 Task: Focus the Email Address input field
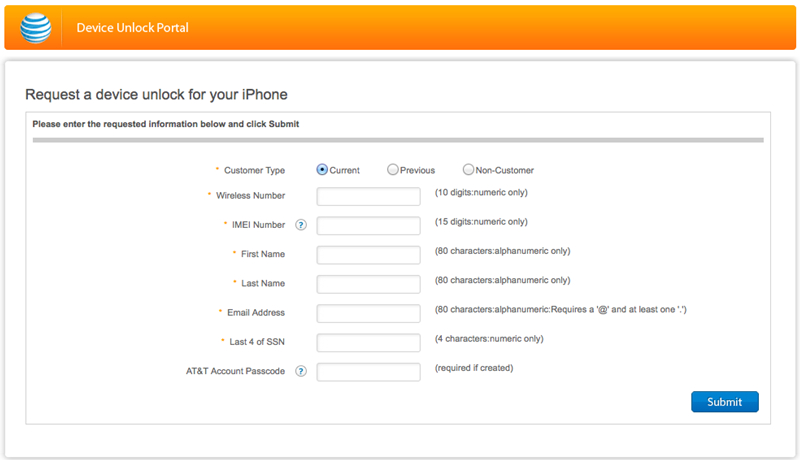click(368, 313)
